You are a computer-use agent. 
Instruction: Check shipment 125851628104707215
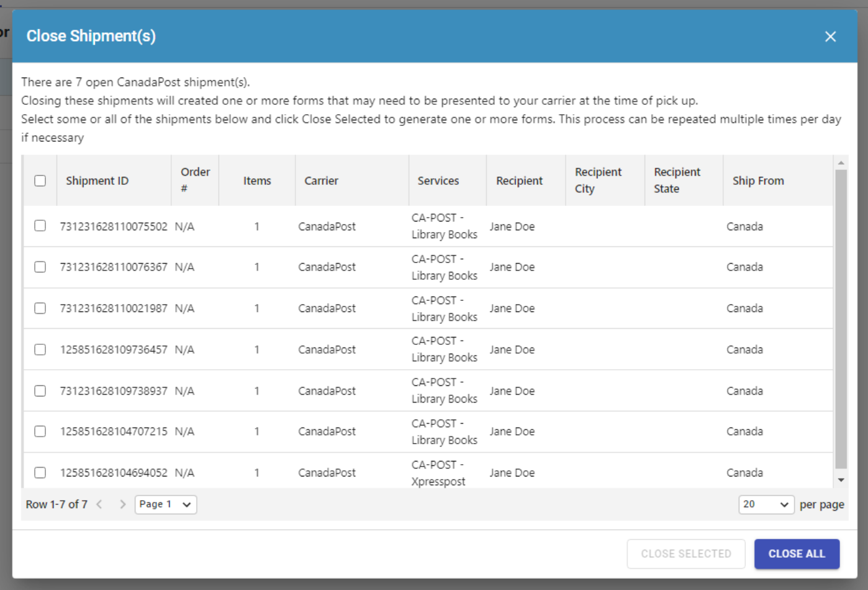click(x=40, y=431)
